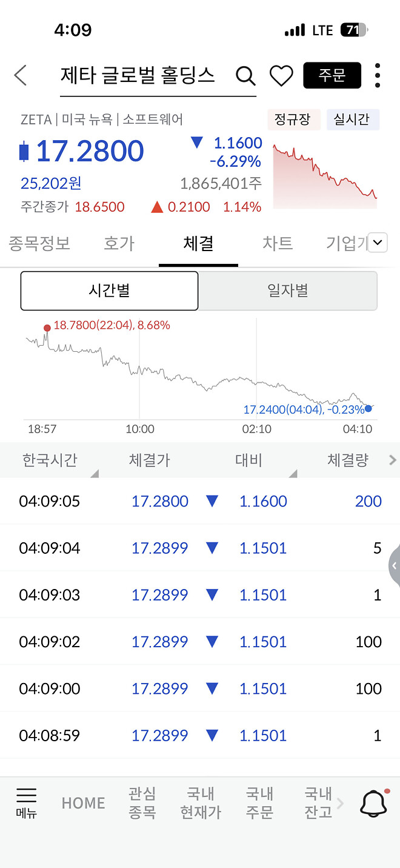Switch to the 호가 tab
Image resolution: width=400 pixels, height=868 pixels.
118,242
